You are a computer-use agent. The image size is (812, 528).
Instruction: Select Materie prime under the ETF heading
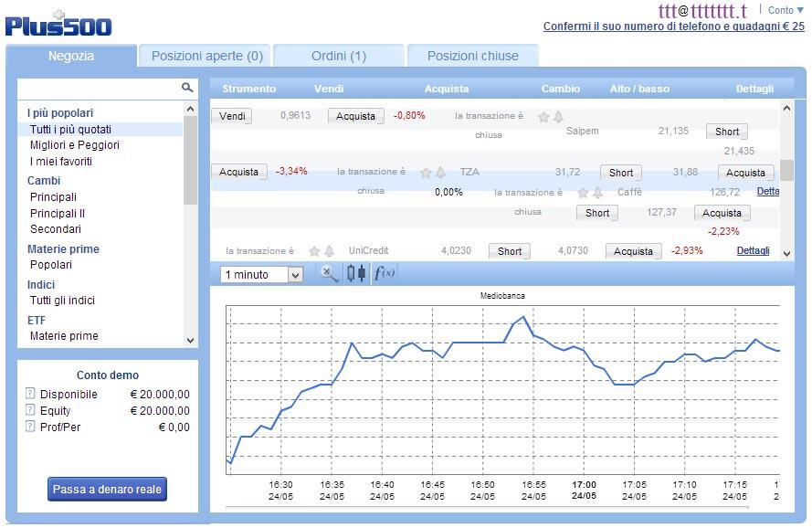tap(64, 336)
